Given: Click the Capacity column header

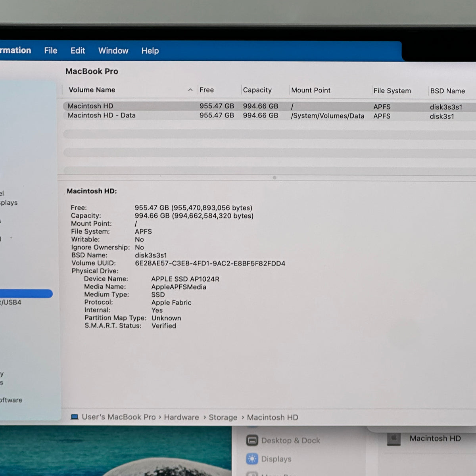Looking at the screenshot, I should point(257,90).
